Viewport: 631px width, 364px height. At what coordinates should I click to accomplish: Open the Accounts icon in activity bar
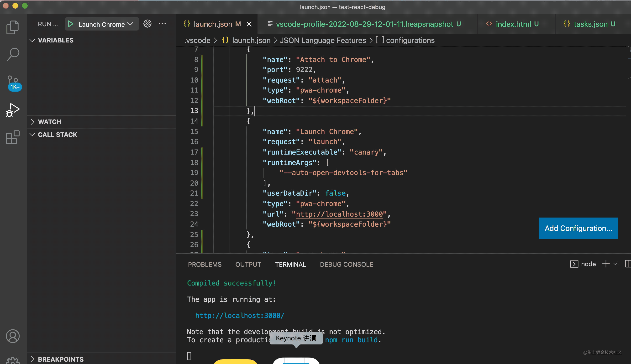click(12, 336)
